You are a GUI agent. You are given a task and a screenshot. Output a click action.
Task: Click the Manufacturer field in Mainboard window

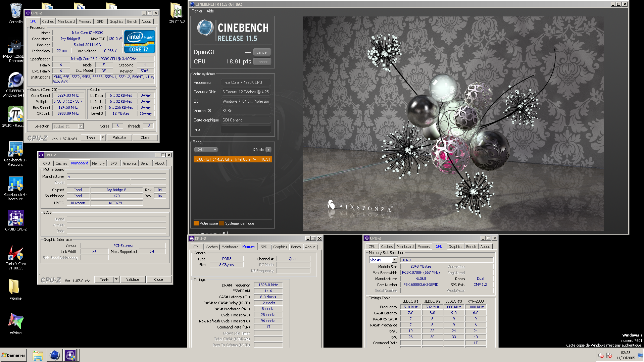pyautogui.click(x=116, y=176)
